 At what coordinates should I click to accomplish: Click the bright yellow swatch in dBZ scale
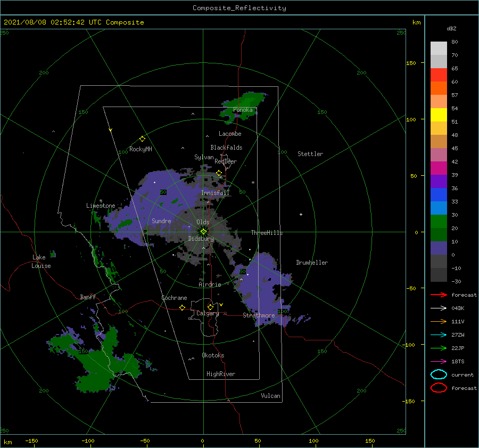pos(439,115)
